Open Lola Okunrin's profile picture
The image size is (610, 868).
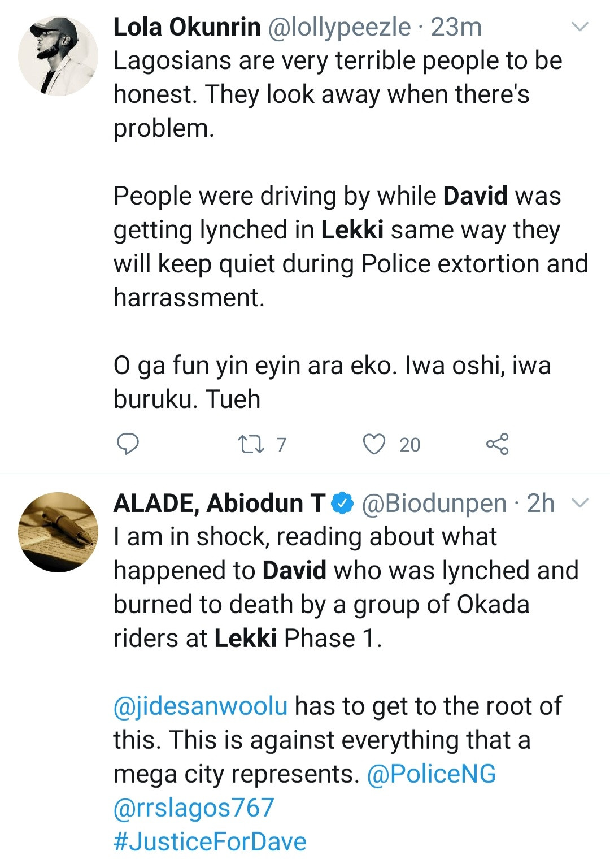pyautogui.click(x=58, y=56)
